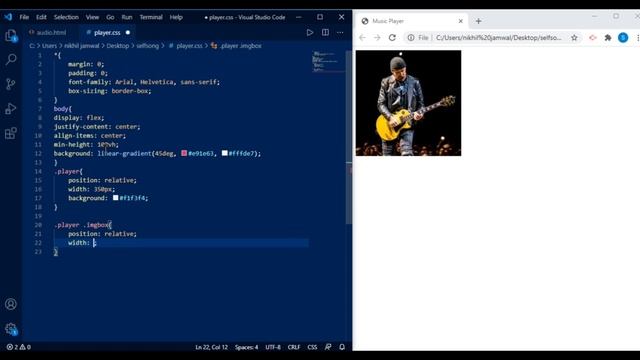Image resolution: width=640 pixels, height=360 pixels.
Task: Click the guitarist image in the browser
Action: [x=409, y=103]
